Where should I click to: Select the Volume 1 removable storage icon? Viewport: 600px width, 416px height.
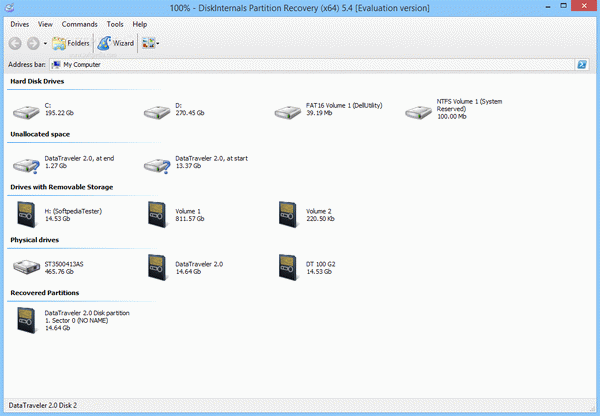(x=157, y=215)
